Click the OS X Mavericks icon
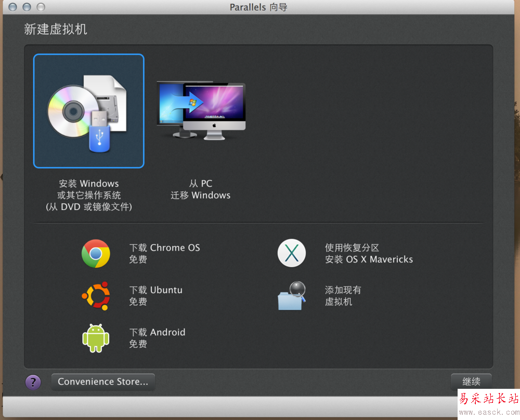 292,253
